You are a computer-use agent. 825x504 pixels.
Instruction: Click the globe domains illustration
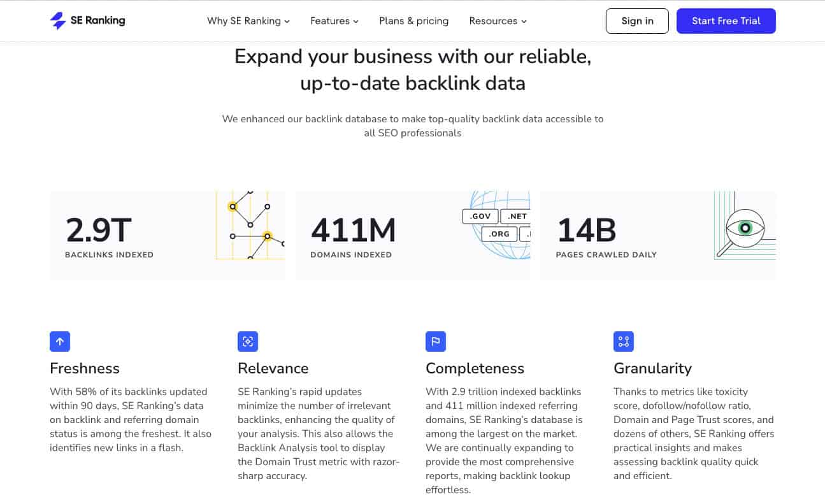coord(496,226)
